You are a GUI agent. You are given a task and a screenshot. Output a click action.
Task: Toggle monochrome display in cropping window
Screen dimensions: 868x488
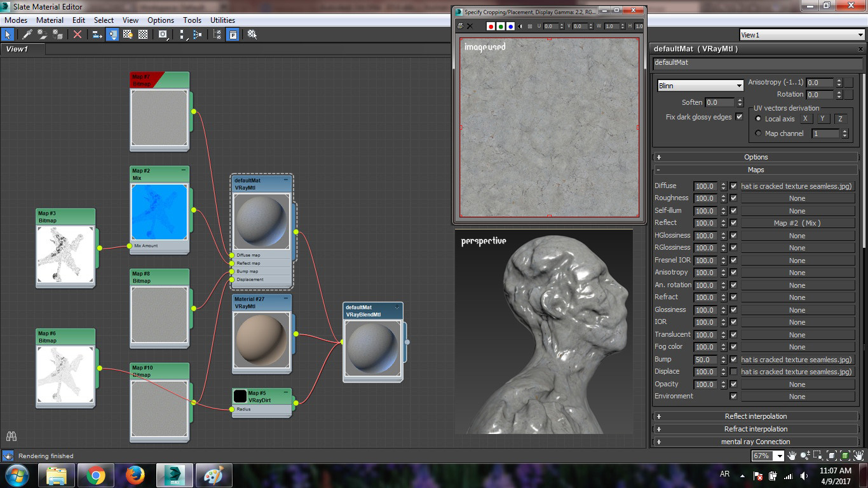[x=520, y=26]
